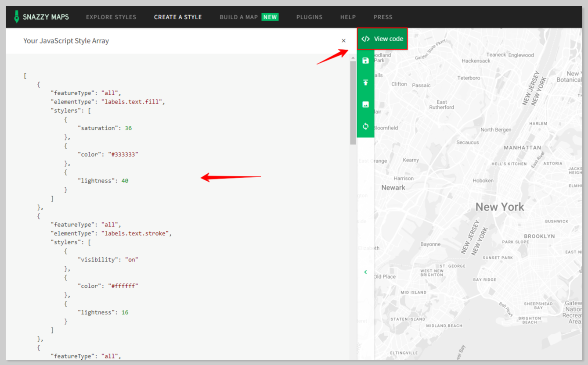The image size is (588, 365).
Task: Click the Newark label on the map
Action: 393,187
